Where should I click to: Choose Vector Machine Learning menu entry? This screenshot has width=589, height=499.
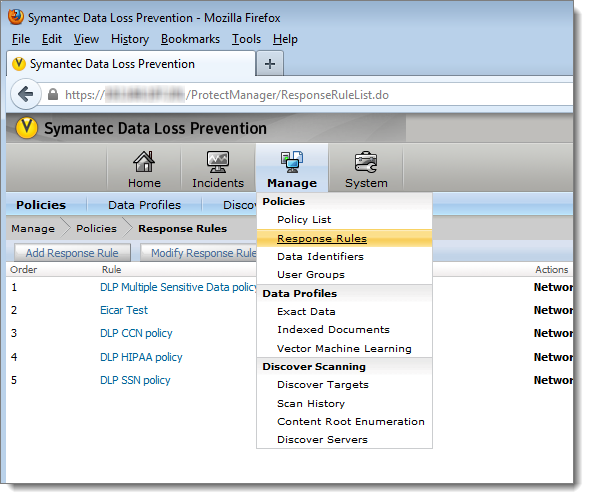coord(344,348)
